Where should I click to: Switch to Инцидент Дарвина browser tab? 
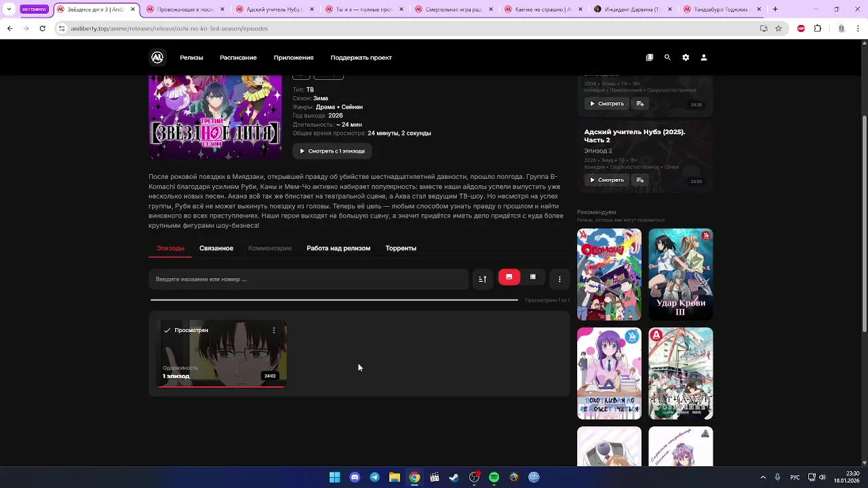[x=631, y=9]
